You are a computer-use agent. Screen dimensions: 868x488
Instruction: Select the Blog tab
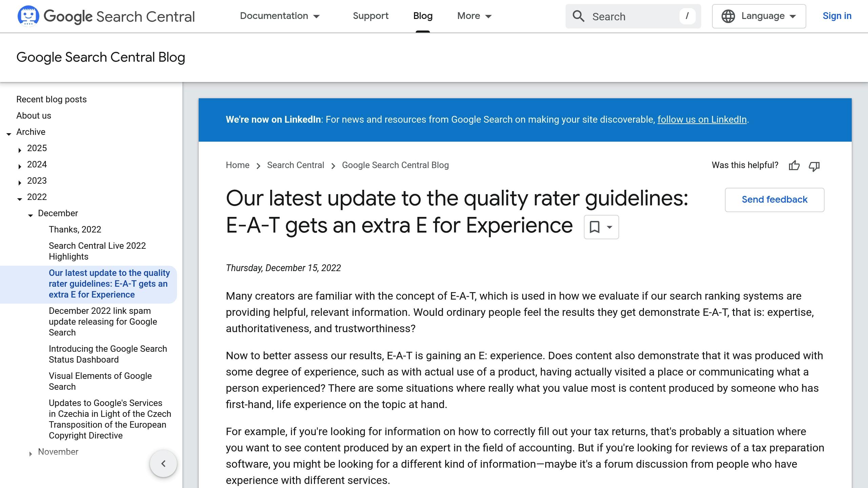point(423,16)
